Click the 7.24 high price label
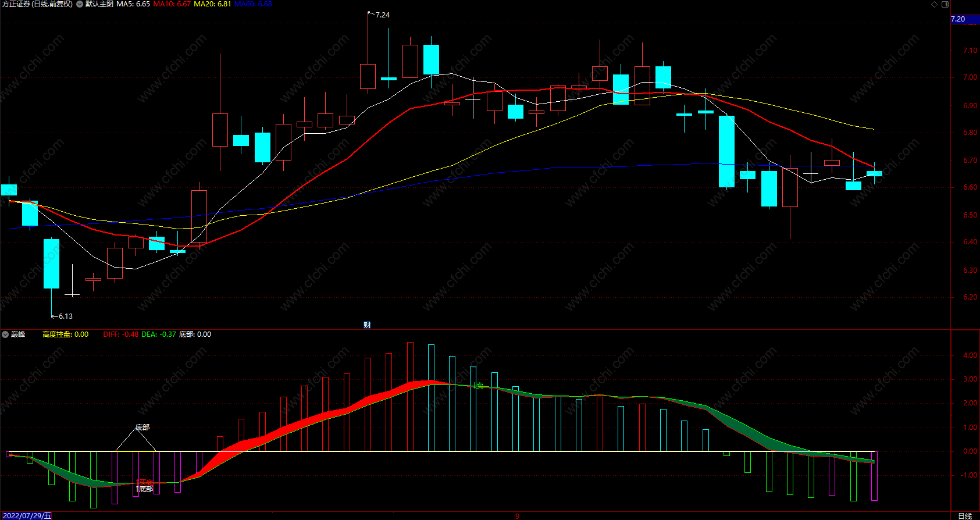The width and height of the screenshot is (980, 520). (x=383, y=15)
